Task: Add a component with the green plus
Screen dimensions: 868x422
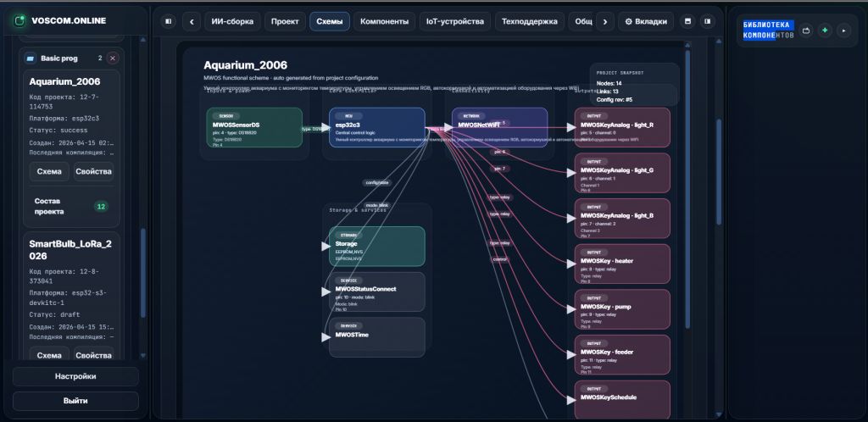Action: pyautogui.click(x=825, y=31)
